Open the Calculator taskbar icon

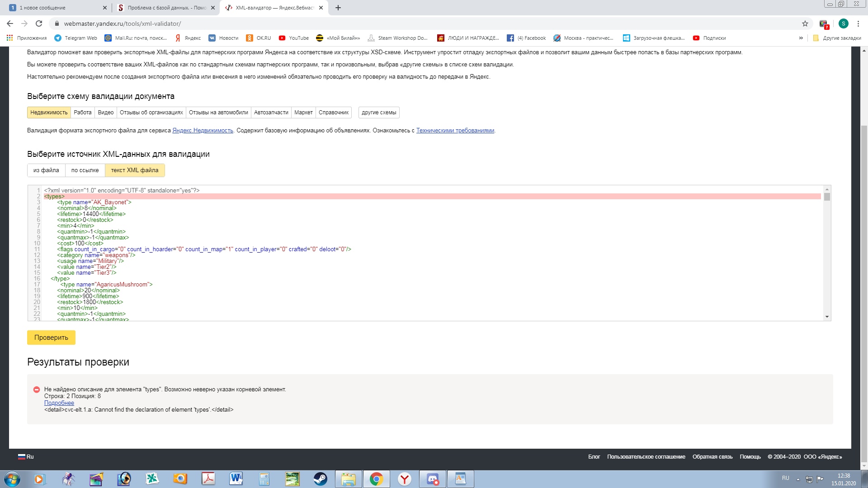(264, 479)
